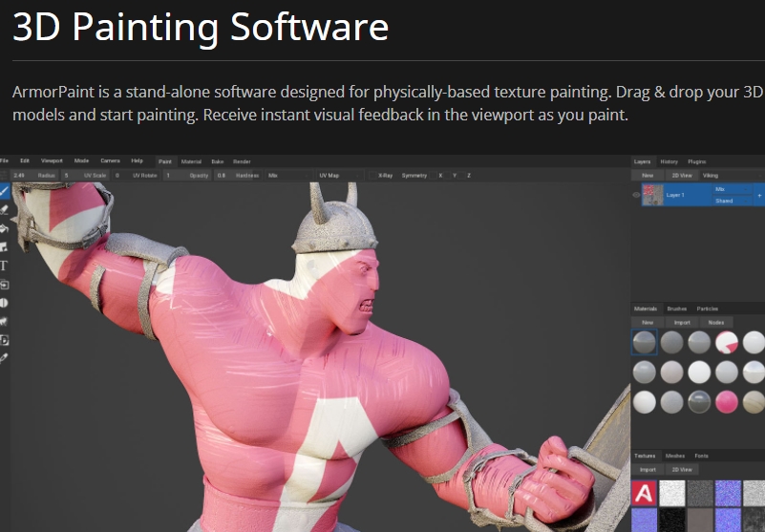The image size is (765, 532).
Task: Select the Decal tool
Action: (x=5, y=247)
